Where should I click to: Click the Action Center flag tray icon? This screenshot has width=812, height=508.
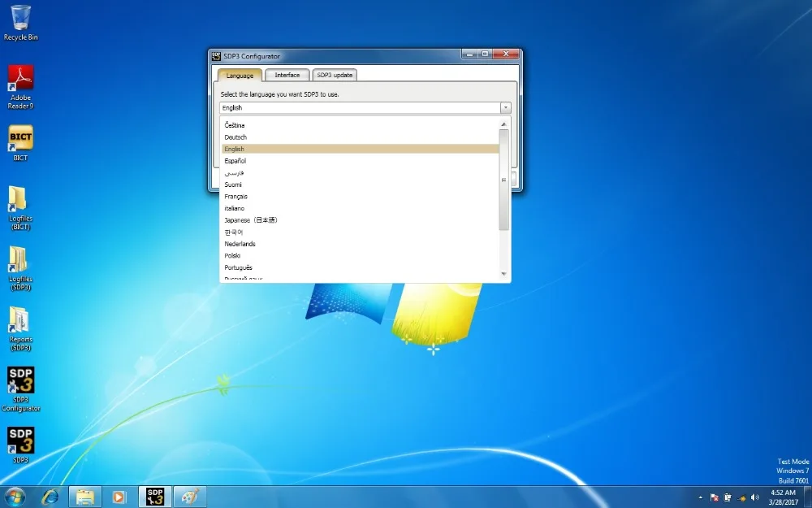click(x=714, y=497)
